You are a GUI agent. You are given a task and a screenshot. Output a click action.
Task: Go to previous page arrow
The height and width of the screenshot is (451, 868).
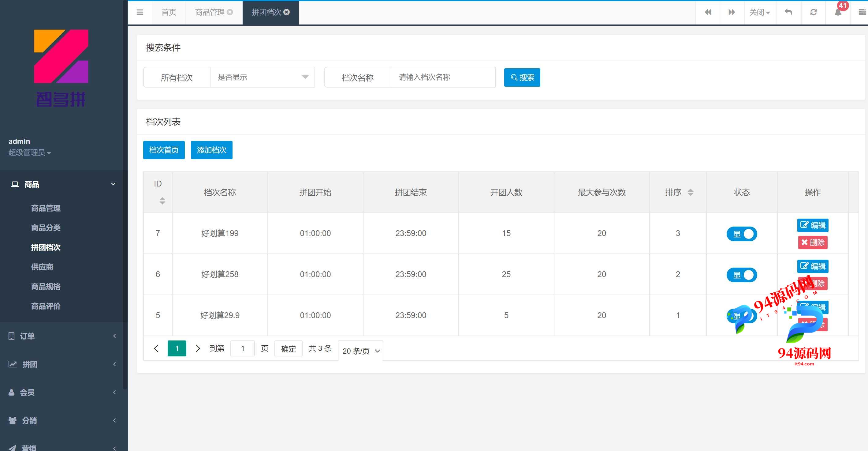[156, 348]
